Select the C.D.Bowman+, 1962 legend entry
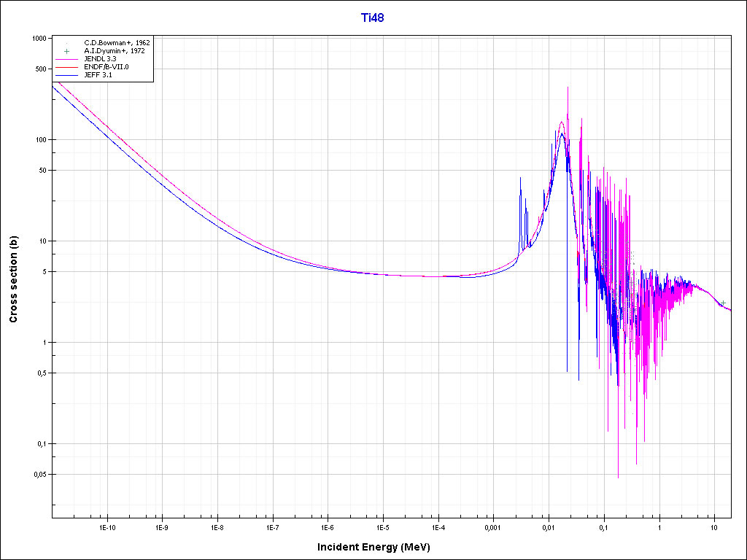 click(117, 43)
